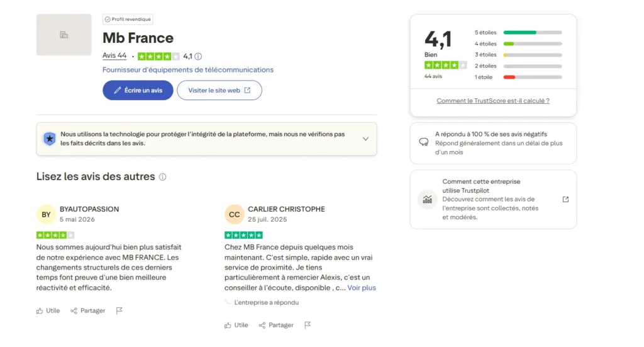Click the BY avatar of BYAUTOPASSION

(x=46, y=214)
